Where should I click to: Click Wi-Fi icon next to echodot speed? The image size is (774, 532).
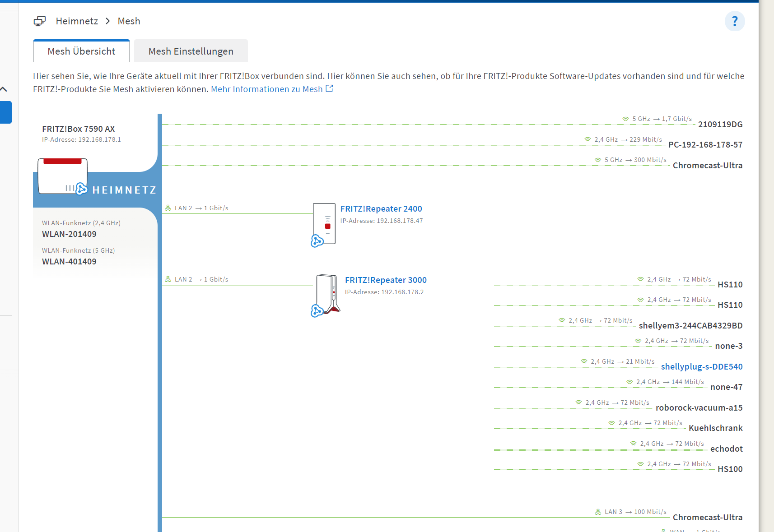point(633,444)
